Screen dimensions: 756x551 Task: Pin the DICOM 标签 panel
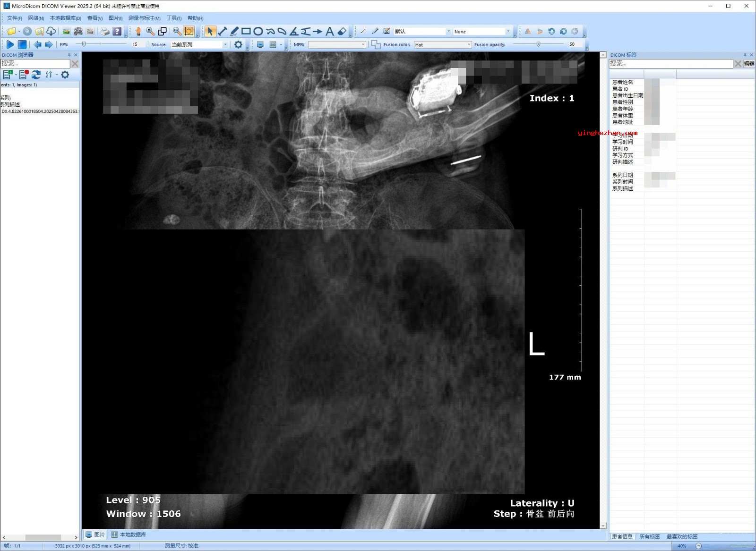pos(745,55)
